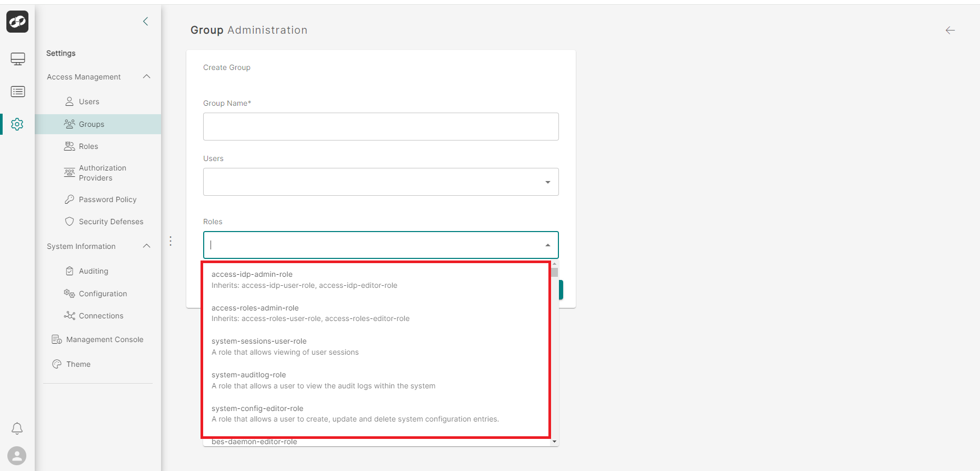Image resolution: width=980 pixels, height=471 pixels.
Task: Click the Auditing clipboard icon
Action: coord(69,271)
